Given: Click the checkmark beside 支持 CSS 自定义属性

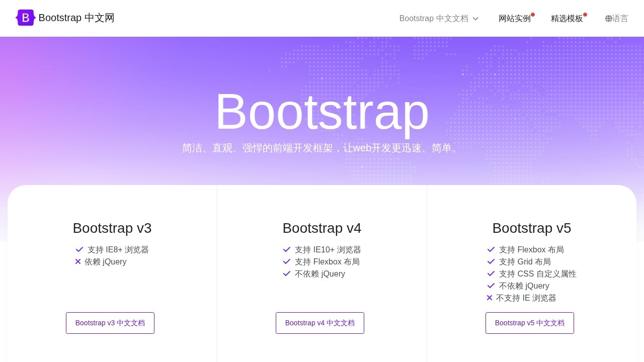Looking at the screenshot, I should point(491,273).
